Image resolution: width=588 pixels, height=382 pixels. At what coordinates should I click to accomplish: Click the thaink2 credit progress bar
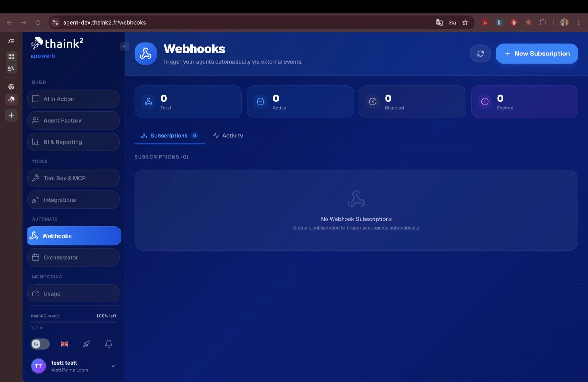click(73, 322)
